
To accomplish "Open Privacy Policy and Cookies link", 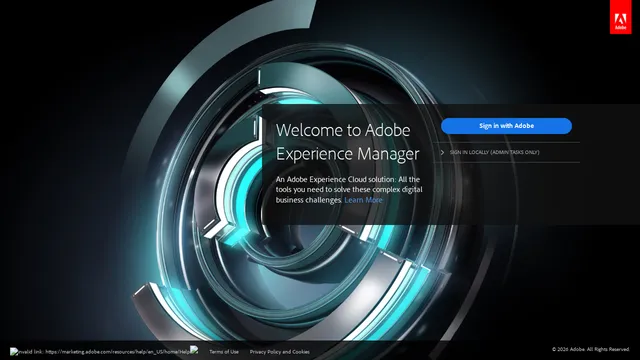I will pyautogui.click(x=280, y=352).
